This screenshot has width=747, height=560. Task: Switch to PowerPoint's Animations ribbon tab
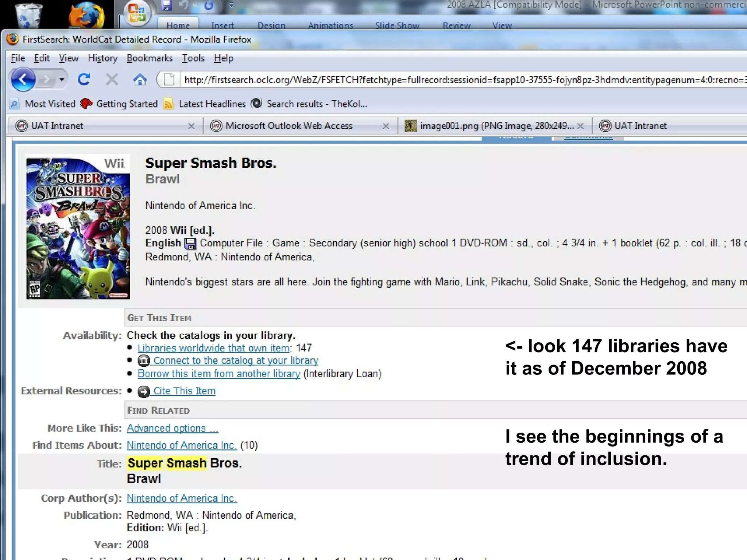pyautogui.click(x=330, y=25)
